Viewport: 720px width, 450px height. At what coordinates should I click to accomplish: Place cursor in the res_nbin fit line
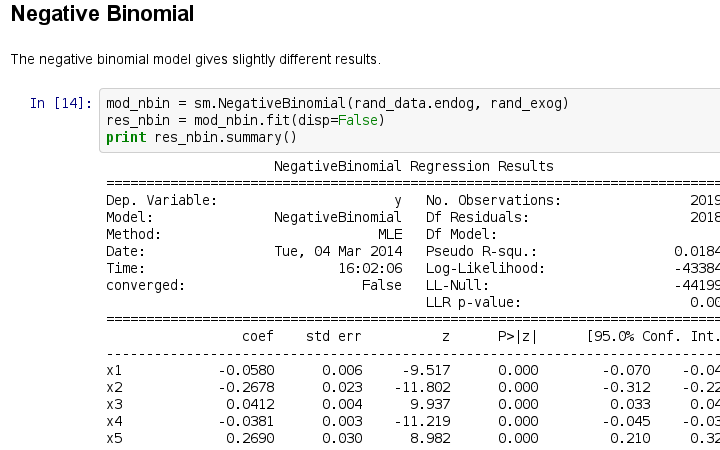(x=245, y=120)
